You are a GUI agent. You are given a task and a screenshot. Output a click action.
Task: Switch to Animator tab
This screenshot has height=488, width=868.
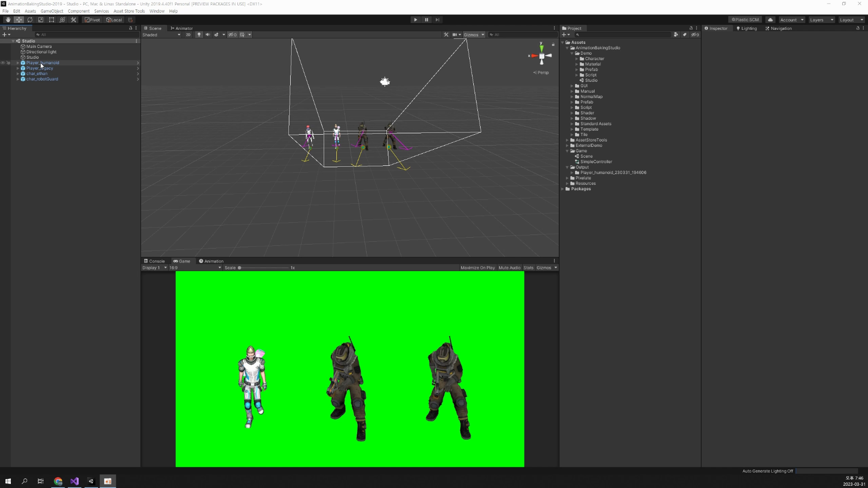click(x=181, y=28)
